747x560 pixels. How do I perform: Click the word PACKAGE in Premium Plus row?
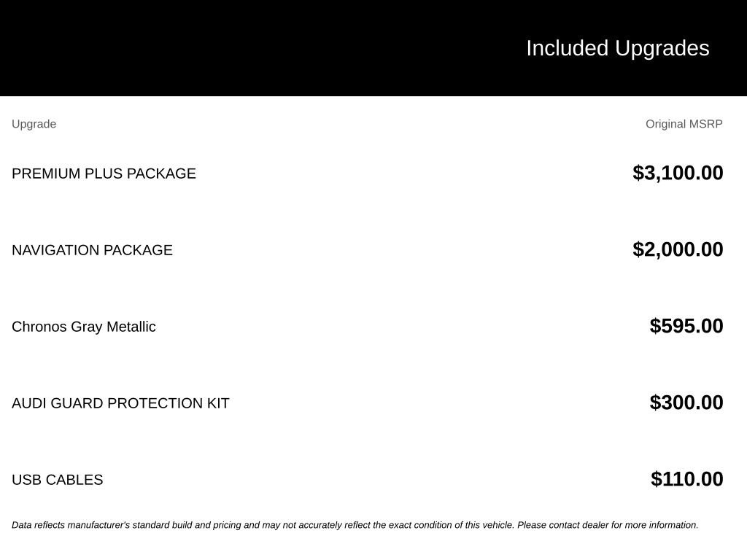pos(161,174)
